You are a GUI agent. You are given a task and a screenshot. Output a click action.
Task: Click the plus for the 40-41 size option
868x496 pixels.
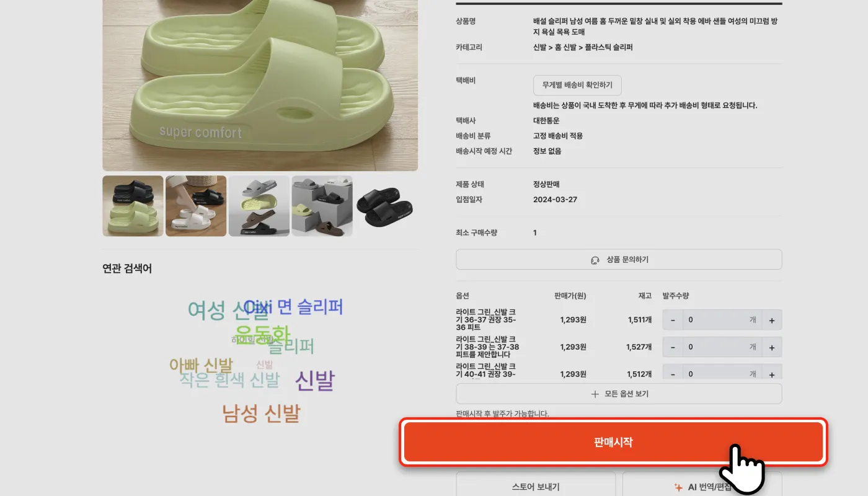[x=772, y=373]
